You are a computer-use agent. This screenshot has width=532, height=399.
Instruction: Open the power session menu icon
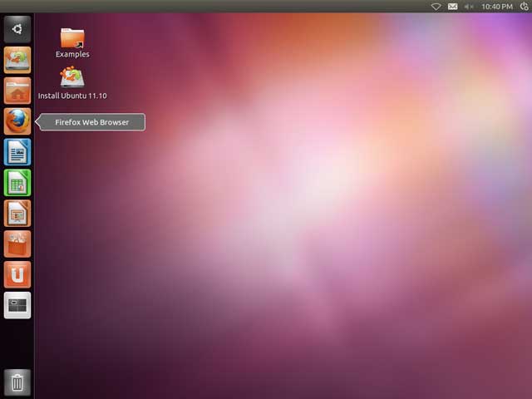click(x=525, y=6)
